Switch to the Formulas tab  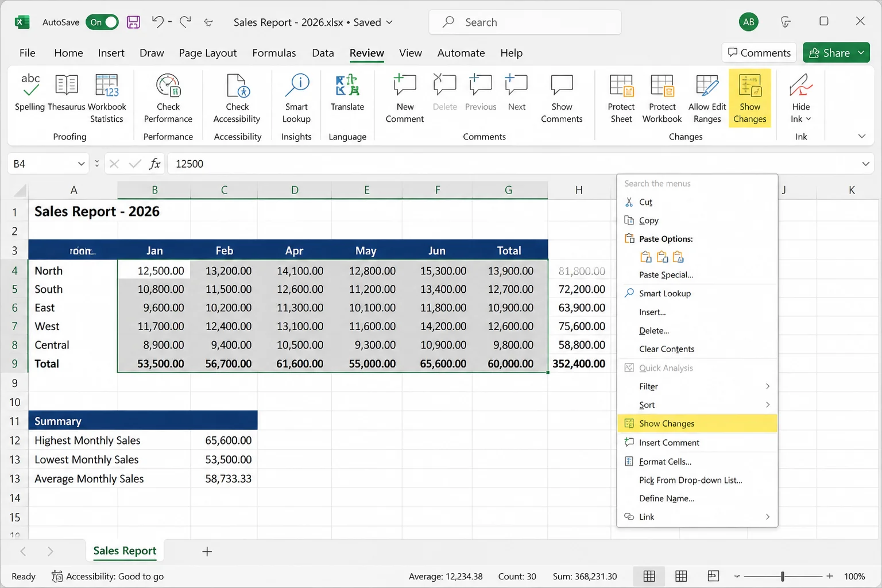click(x=274, y=53)
